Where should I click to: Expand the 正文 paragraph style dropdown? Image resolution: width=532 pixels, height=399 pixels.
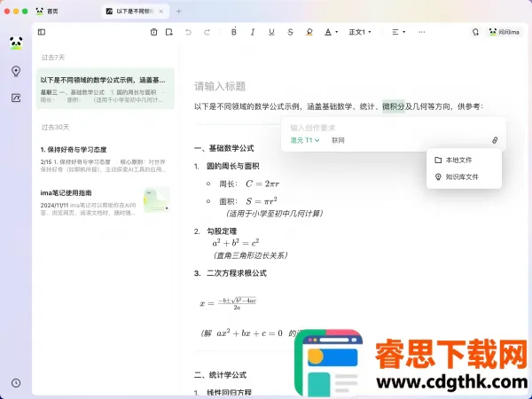(x=360, y=32)
